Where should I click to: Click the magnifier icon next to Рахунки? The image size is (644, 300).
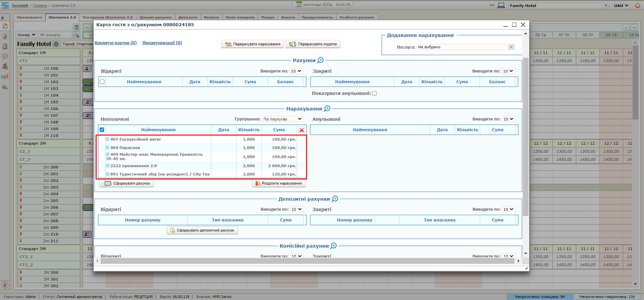point(320,61)
